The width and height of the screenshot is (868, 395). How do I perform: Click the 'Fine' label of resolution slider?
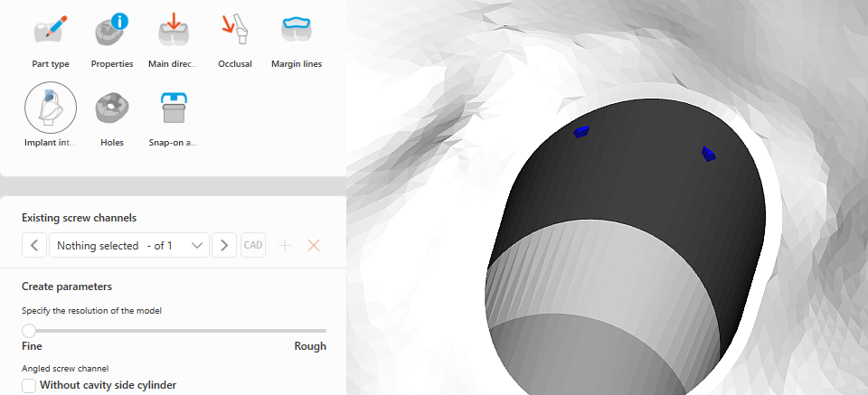(33, 346)
